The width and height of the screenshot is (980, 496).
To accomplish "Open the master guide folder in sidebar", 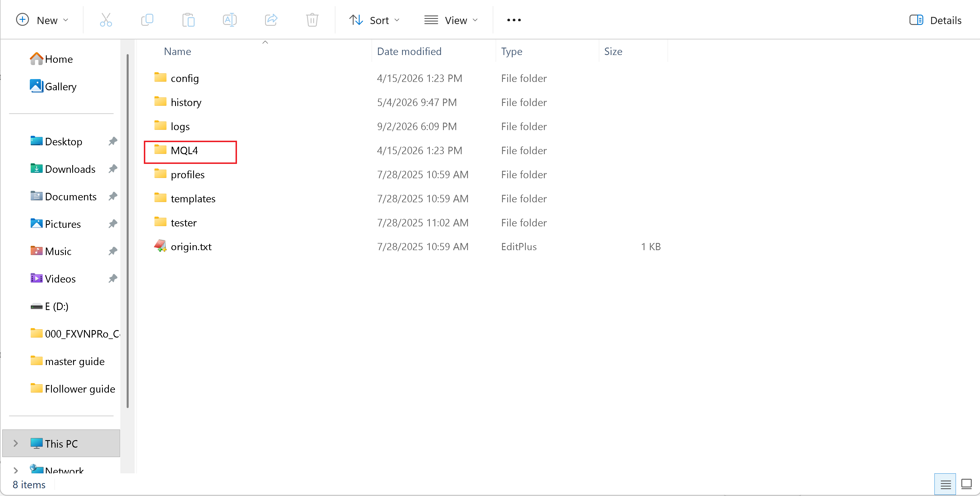I will tap(67, 361).
